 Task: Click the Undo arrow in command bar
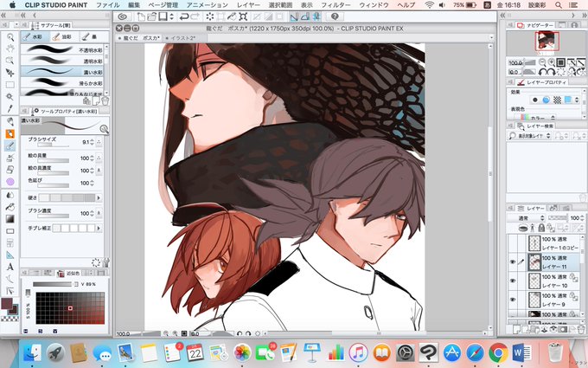183,16
